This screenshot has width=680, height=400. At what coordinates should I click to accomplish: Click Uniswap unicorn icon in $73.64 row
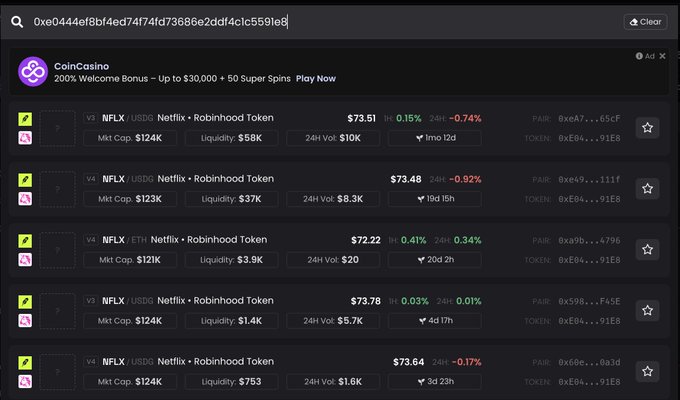click(25, 382)
